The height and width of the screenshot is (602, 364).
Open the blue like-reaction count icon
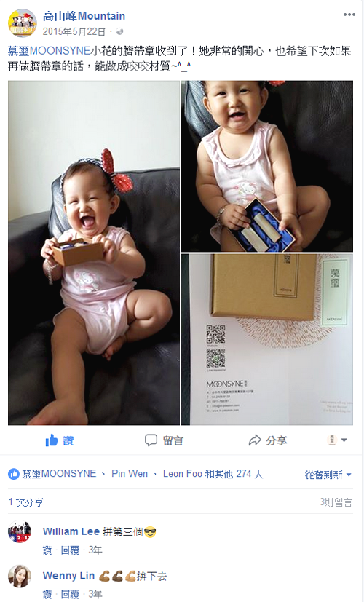click(13, 474)
